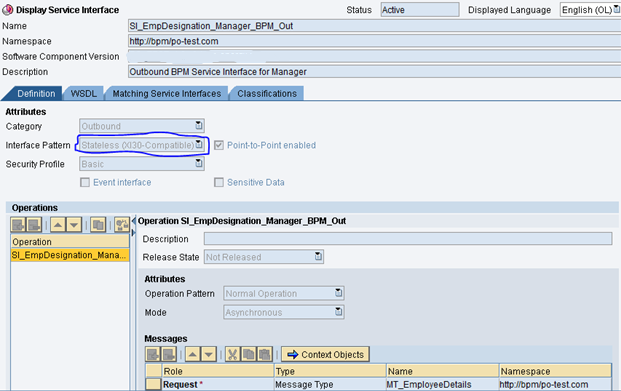Viewport: 621px width, 391px height.
Task: Open the Classifications tab
Action: click(267, 93)
